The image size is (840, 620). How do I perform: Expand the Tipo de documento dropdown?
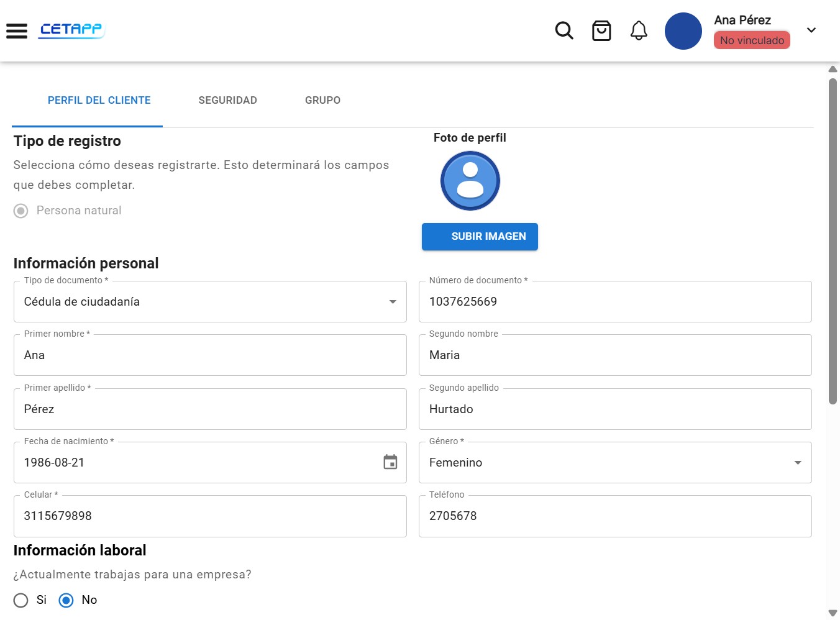(x=210, y=302)
